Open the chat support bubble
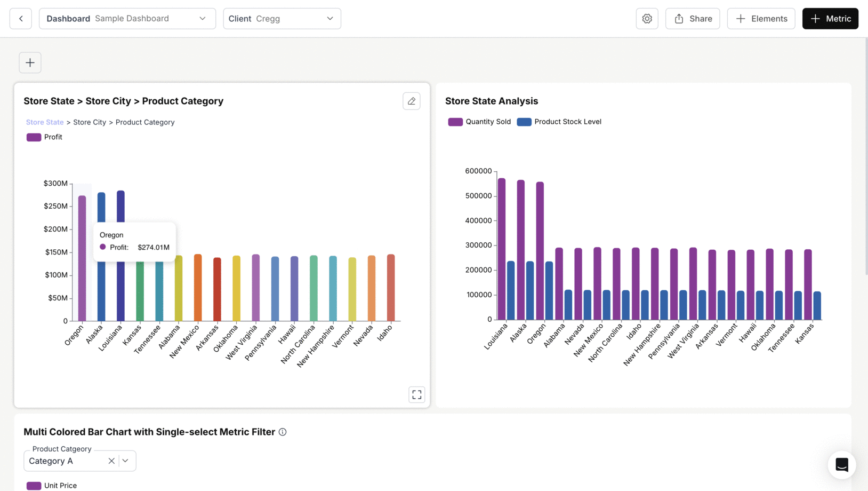This screenshot has width=868, height=491. (841, 465)
